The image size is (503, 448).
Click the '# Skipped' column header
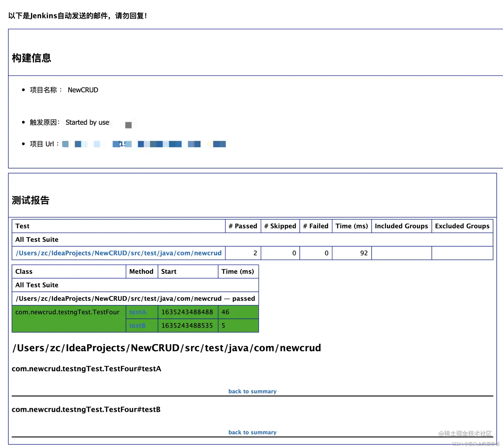click(x=280, y=226)
